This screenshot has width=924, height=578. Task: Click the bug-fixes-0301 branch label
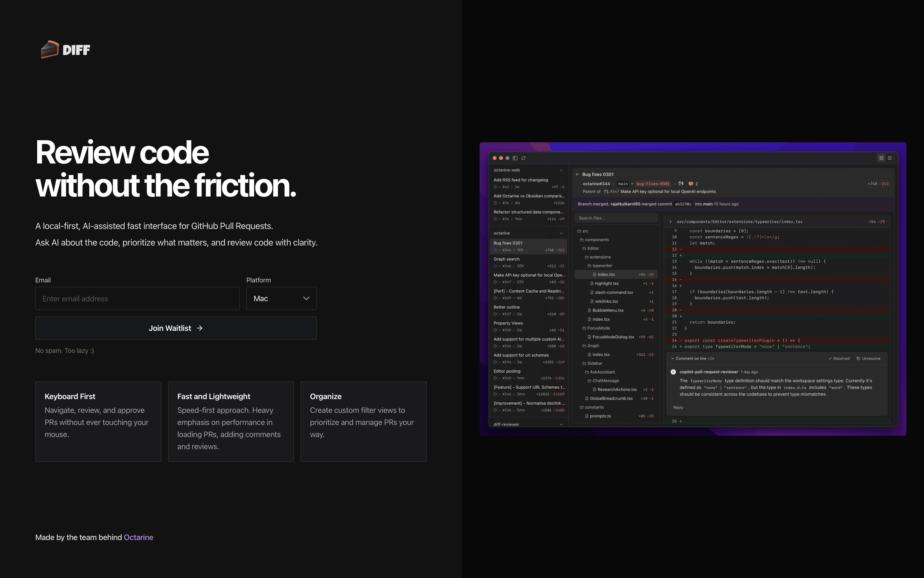[653, 184]
